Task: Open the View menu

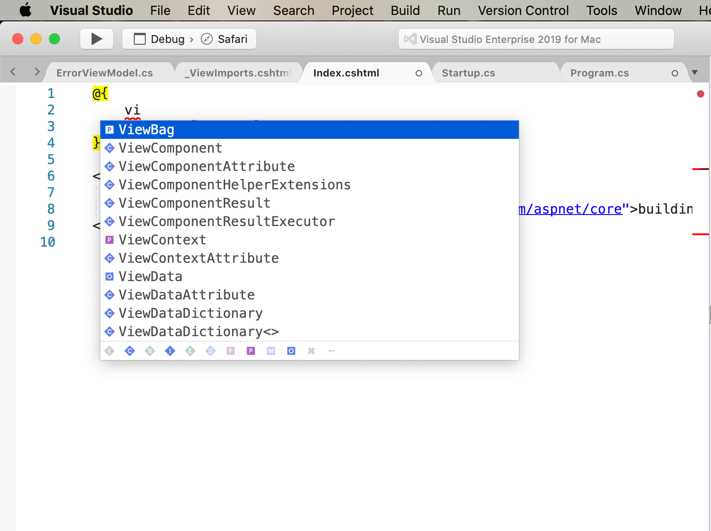Action: (x=241, y=10)
